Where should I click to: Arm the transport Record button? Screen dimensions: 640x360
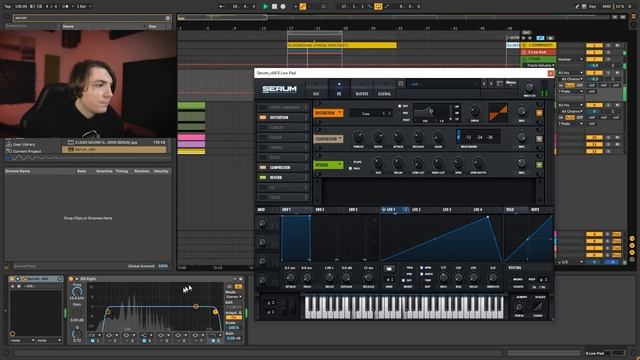pos(283,7)
